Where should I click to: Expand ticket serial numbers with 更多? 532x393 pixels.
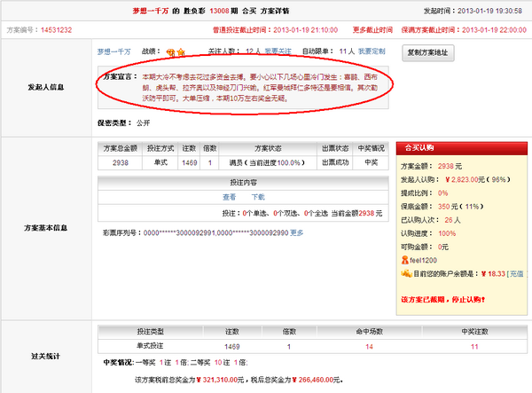coord(297,233)
